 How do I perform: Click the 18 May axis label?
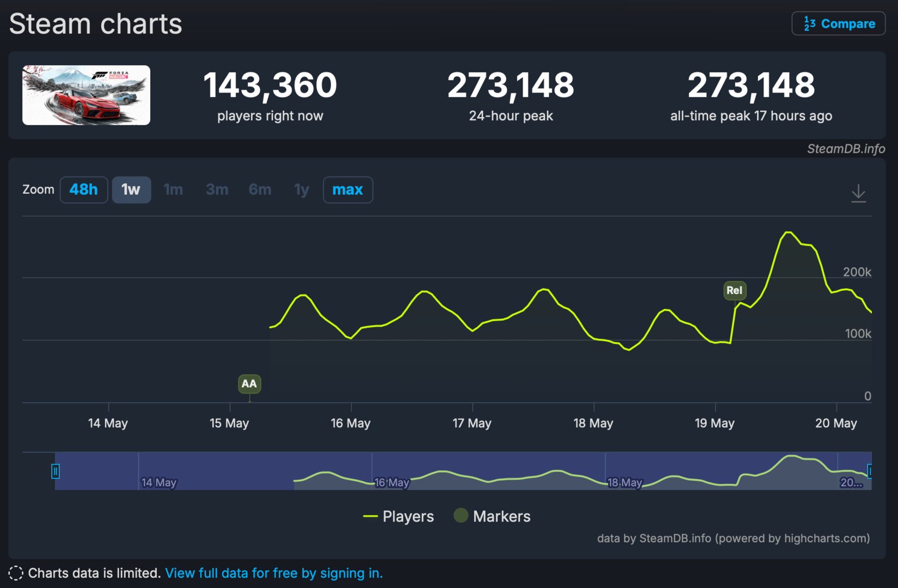[x=594, y=423]
